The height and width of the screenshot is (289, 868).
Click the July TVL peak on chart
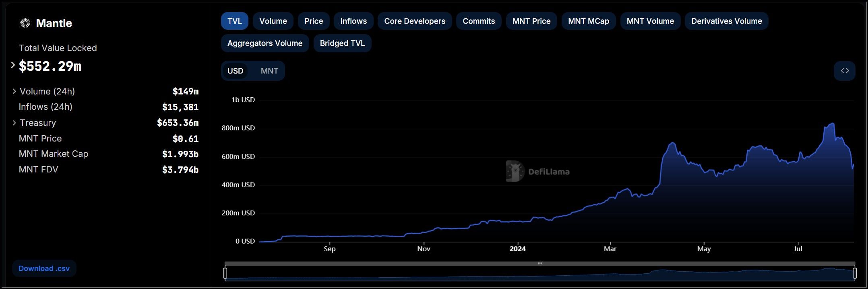pos(832,124)
